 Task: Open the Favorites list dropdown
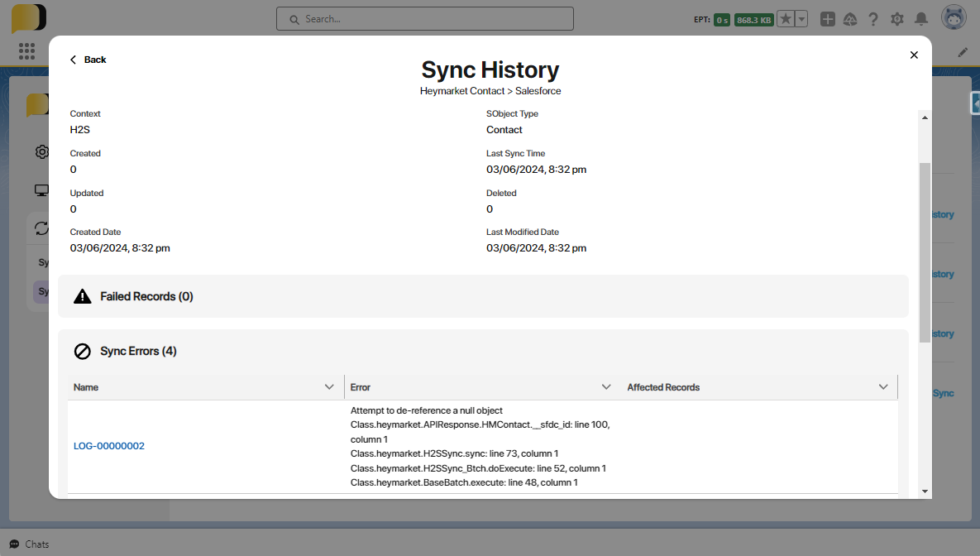click(x=801, y=19)
